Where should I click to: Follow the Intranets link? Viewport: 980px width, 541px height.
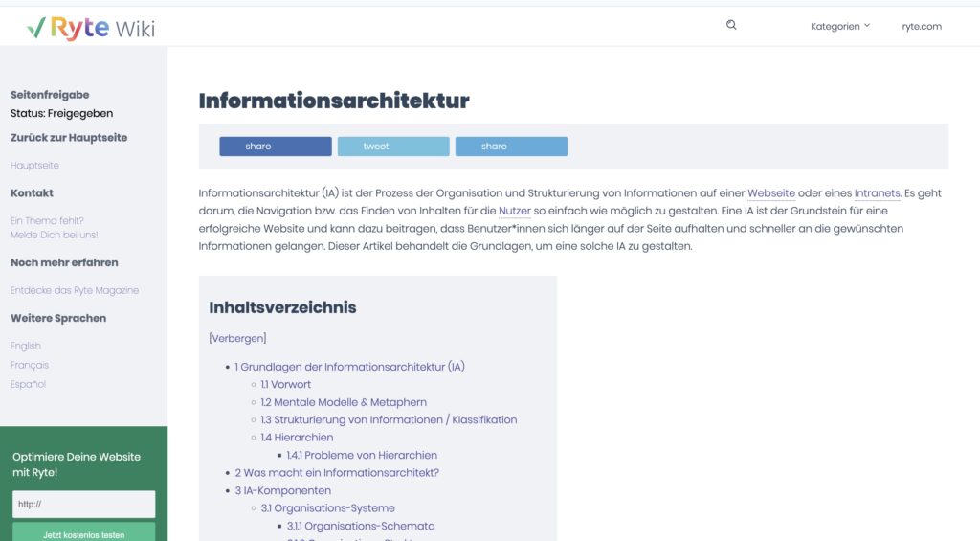pos(877,193)
